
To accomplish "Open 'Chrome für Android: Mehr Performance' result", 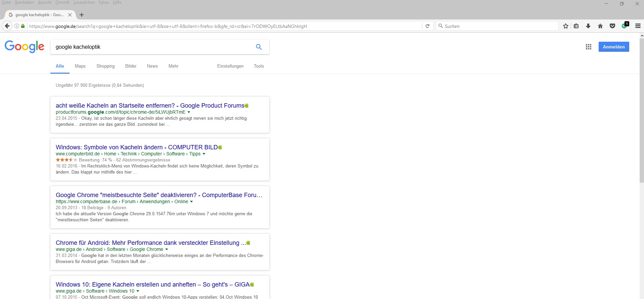I will pos(151,243).
